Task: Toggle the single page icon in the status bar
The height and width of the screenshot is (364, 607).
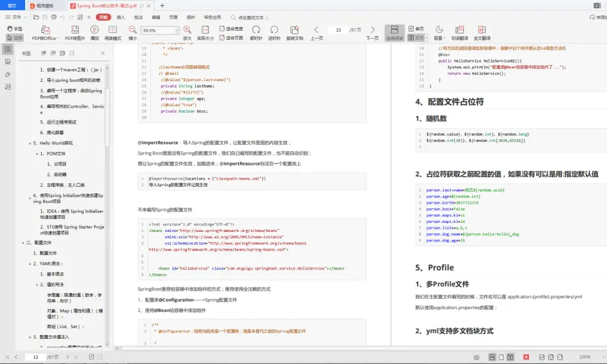Action: pos(501,357)
